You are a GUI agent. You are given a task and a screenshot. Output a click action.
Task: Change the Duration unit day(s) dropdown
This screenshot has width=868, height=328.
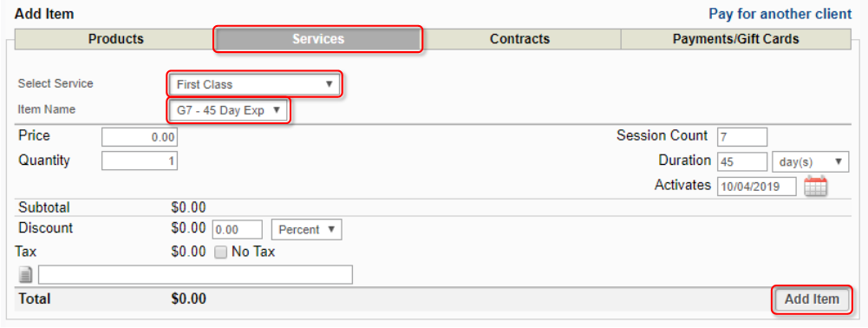click(810, 162)
